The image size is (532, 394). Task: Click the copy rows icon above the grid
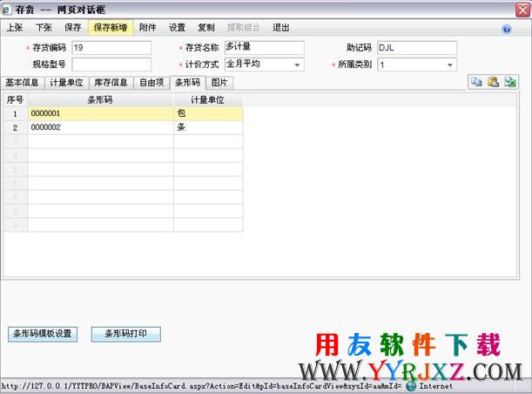[476, 82]
